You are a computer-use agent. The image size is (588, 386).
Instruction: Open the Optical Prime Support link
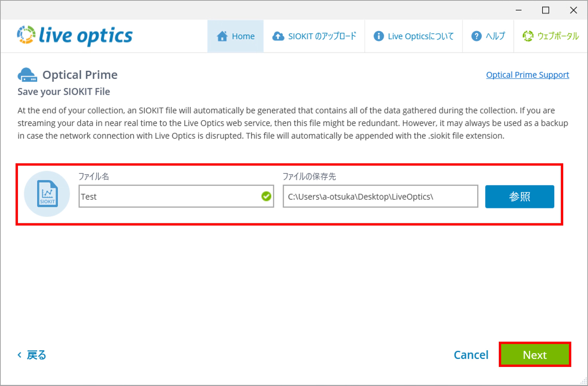pyautogui.click(x=527, y=75)
